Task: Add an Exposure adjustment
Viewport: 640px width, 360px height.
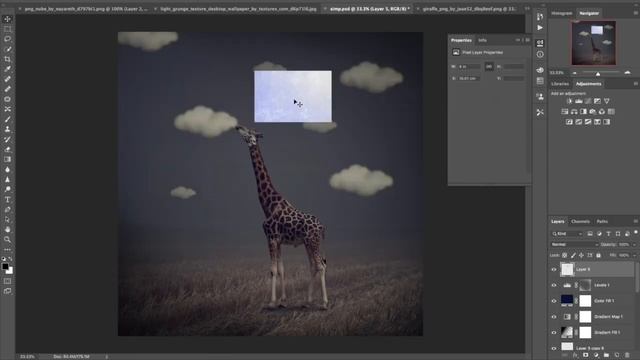Action: [597, 101]
